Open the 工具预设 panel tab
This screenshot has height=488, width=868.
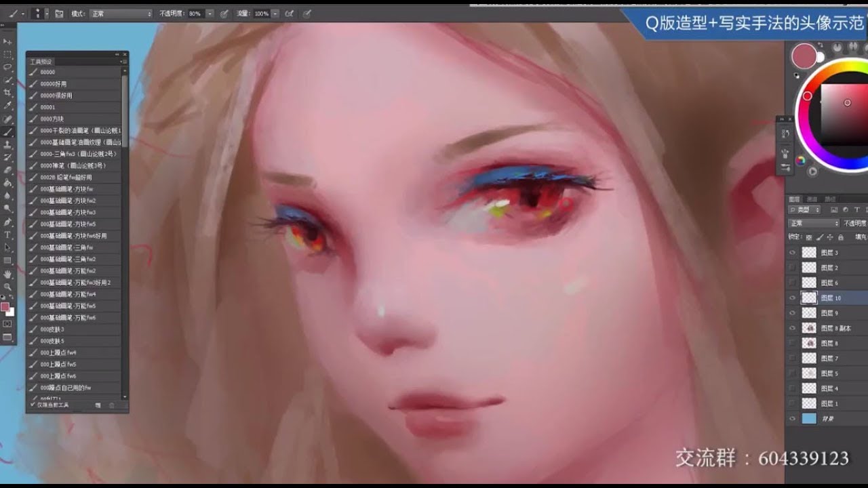tap(41, 62)
